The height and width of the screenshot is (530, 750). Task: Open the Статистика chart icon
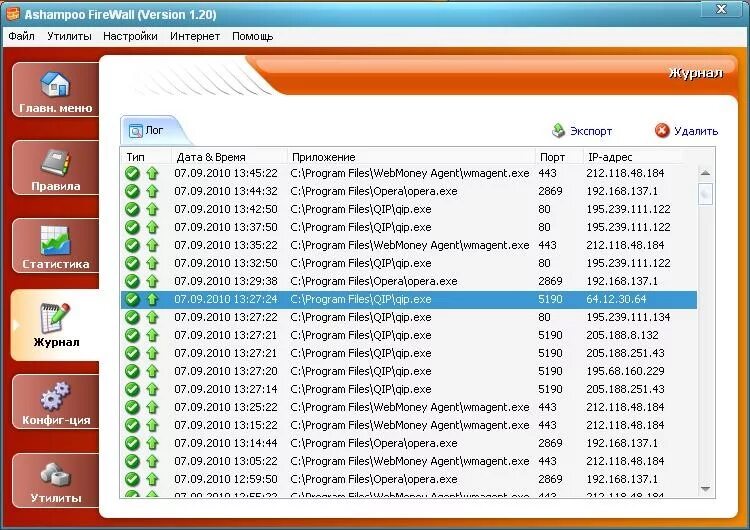[x=55, y=241]
